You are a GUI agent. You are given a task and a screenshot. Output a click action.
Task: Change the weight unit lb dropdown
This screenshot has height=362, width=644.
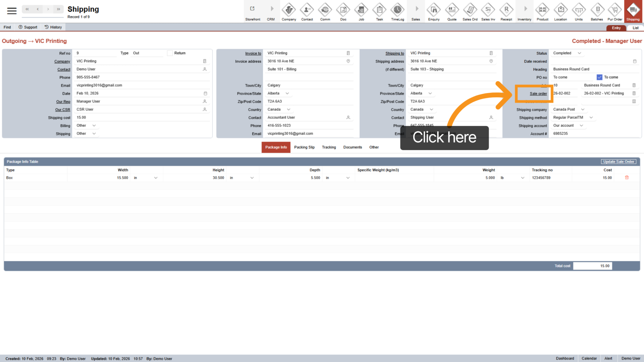[522, 178]
